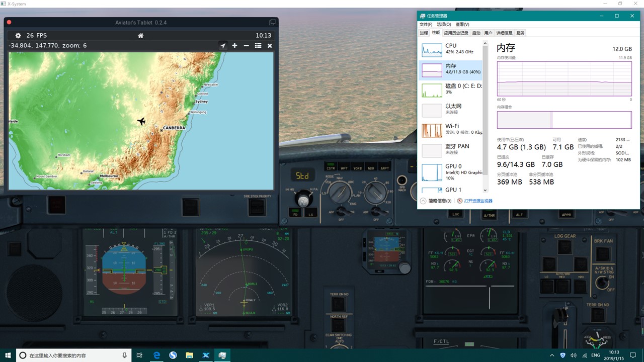Viewport: 644px width, 362px height.
Task: Toggle ARPT button on EFIS panel
Action: pos(384,166)
